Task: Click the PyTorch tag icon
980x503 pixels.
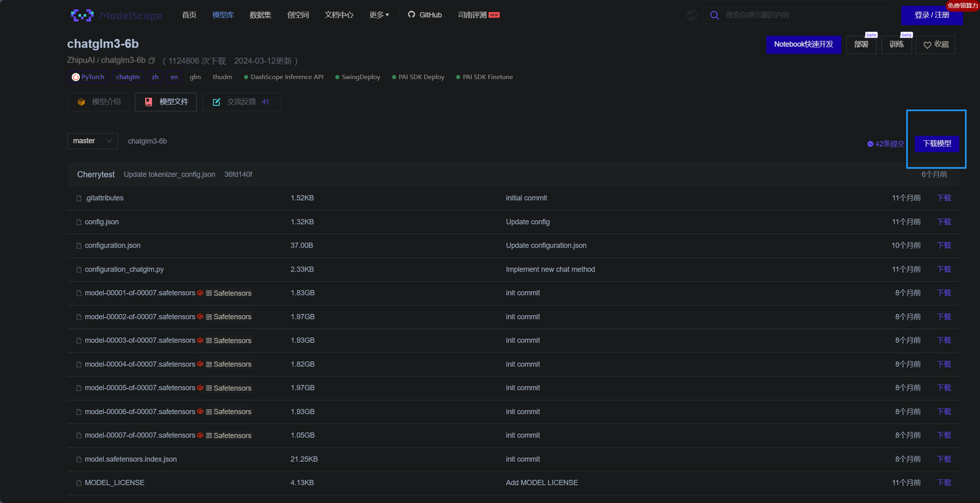Action: click(76, 77)
